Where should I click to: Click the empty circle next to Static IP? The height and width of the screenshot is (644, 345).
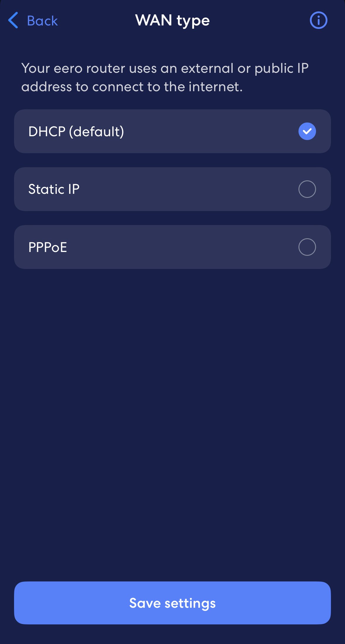pyautogui.click(x=307, y=189)
